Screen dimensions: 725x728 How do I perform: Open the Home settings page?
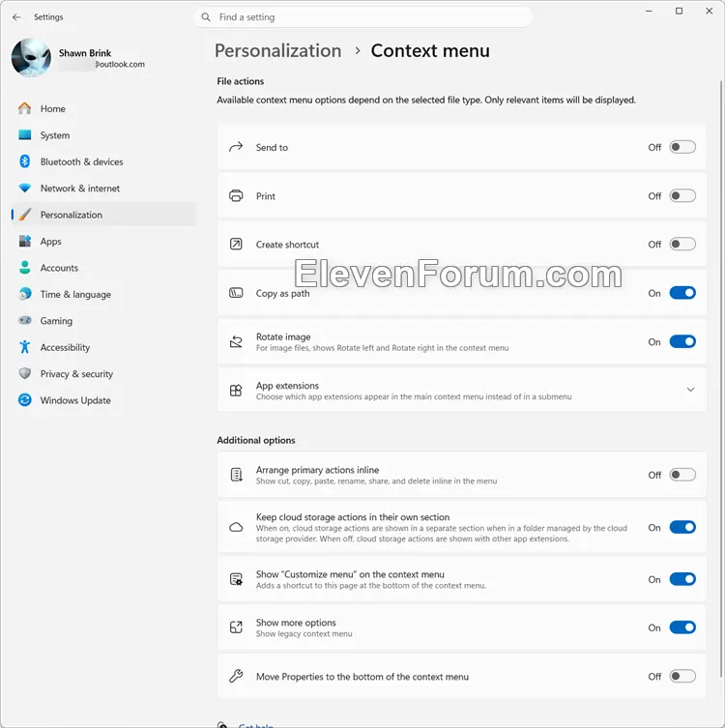(104, 108)
